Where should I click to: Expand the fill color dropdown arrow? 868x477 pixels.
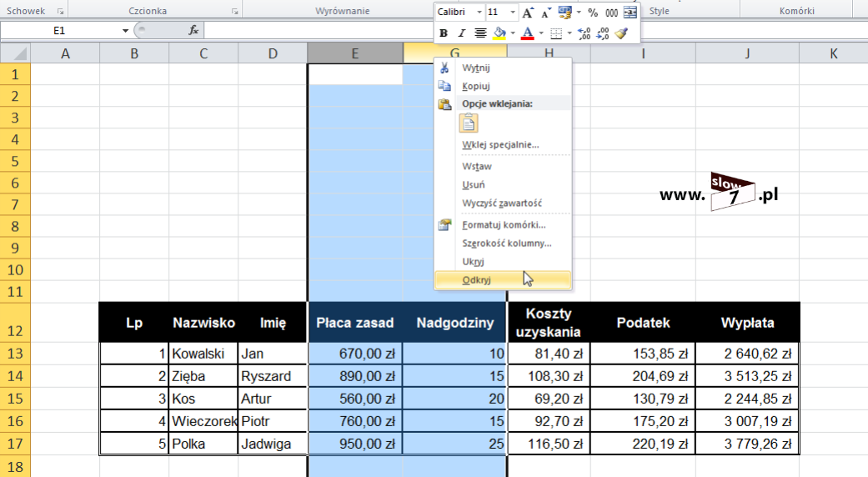coord(513,33)
